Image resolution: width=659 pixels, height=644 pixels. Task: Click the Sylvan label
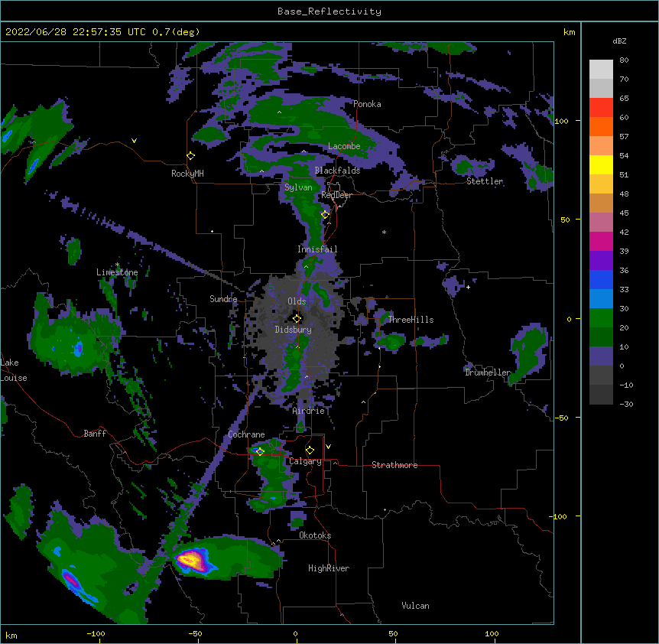click(x=298, y=187)
